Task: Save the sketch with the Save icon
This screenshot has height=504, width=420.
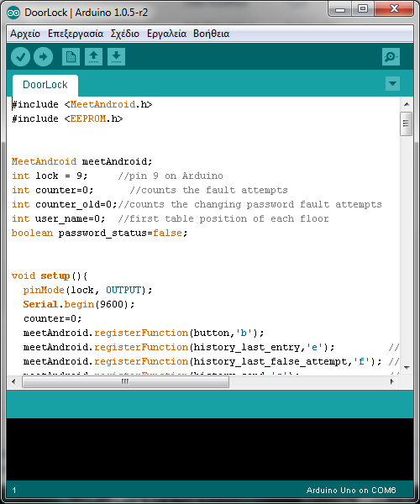Action: [116, 57]
